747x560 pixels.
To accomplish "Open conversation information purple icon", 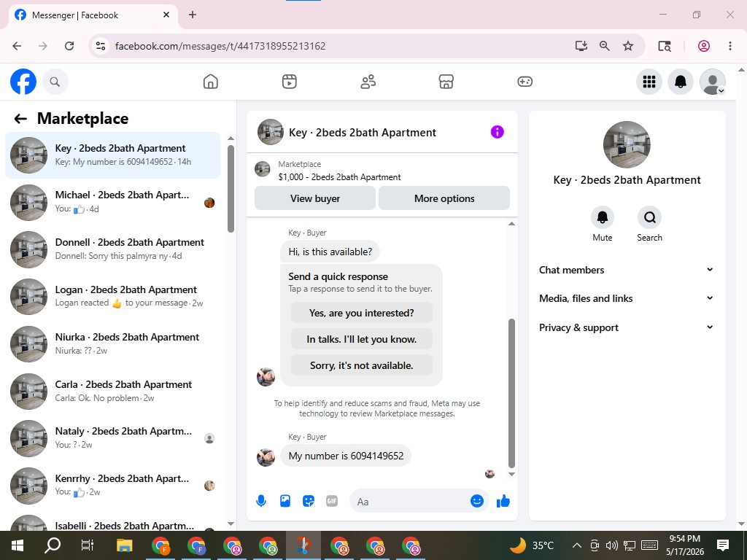I will [x=497, y=132].
